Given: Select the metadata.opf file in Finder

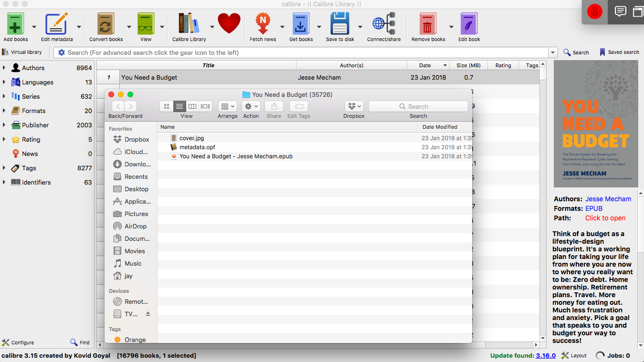Looking at the screenshot, I should pyautogui.click(x=315, y=147).
